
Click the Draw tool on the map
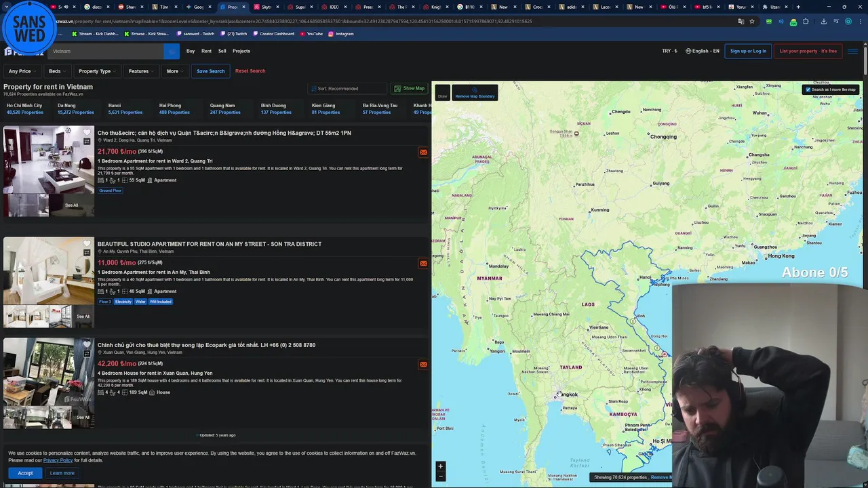click(442, 93)
